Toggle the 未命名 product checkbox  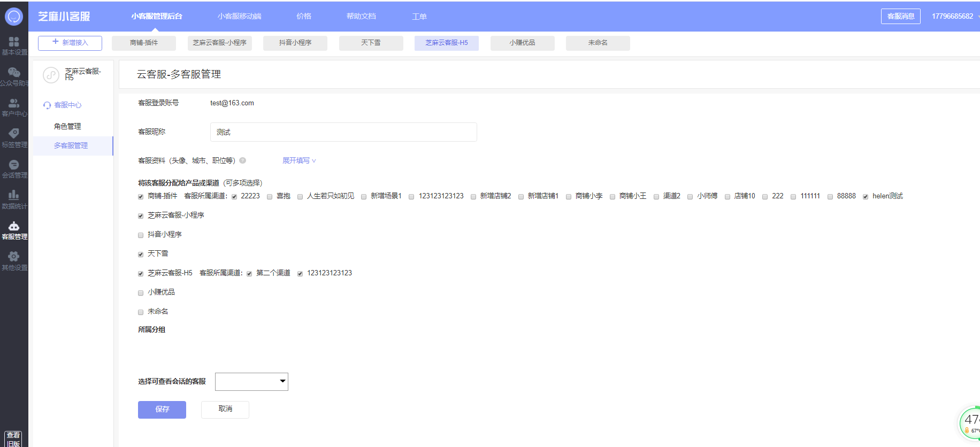click(x=141, y=312)
